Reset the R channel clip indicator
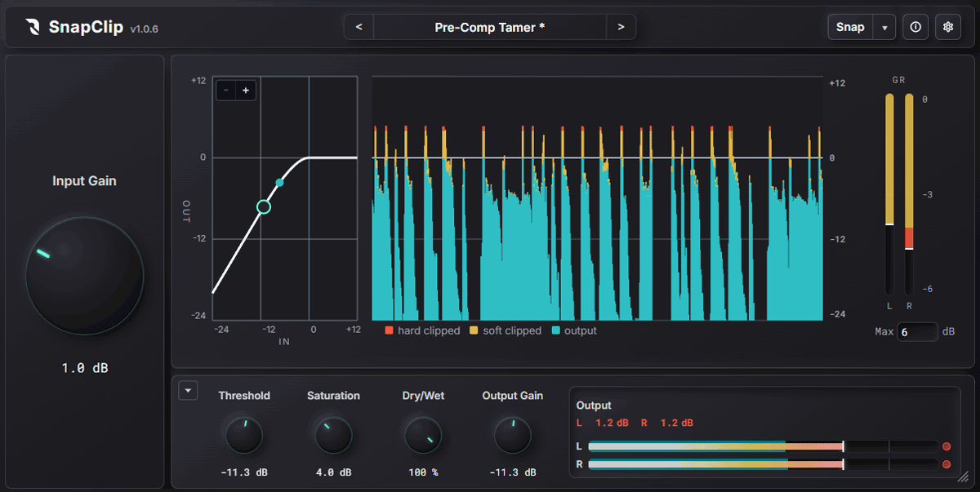The width and height of the screenshot is (980, 492). pyautogui.click(x=947, y=464)
